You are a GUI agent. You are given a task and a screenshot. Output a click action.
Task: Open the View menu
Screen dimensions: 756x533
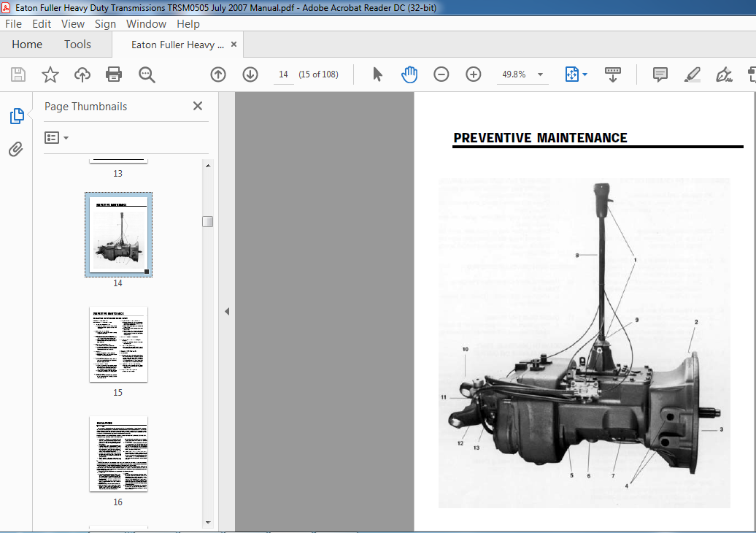pyautogui.click(x=73, y=24)
